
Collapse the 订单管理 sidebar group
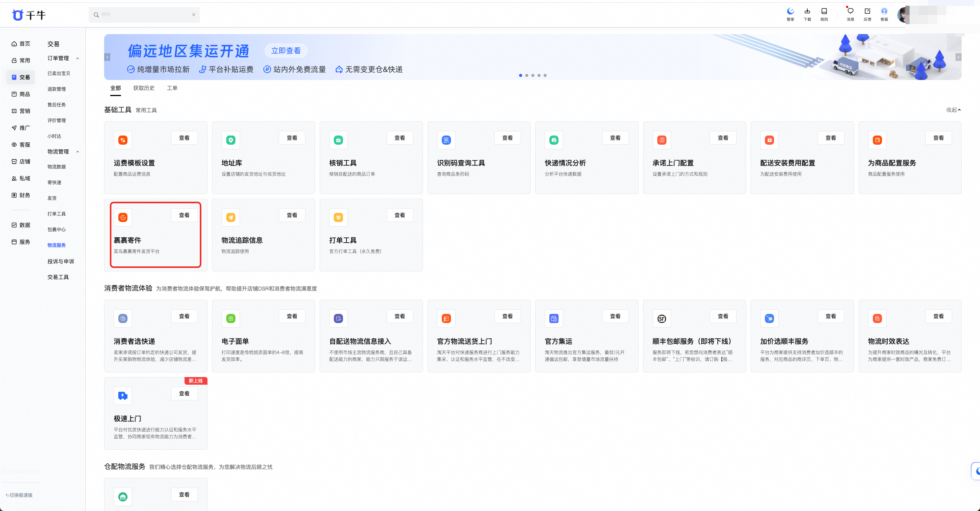pyautogui.click(x=78, y=58)
